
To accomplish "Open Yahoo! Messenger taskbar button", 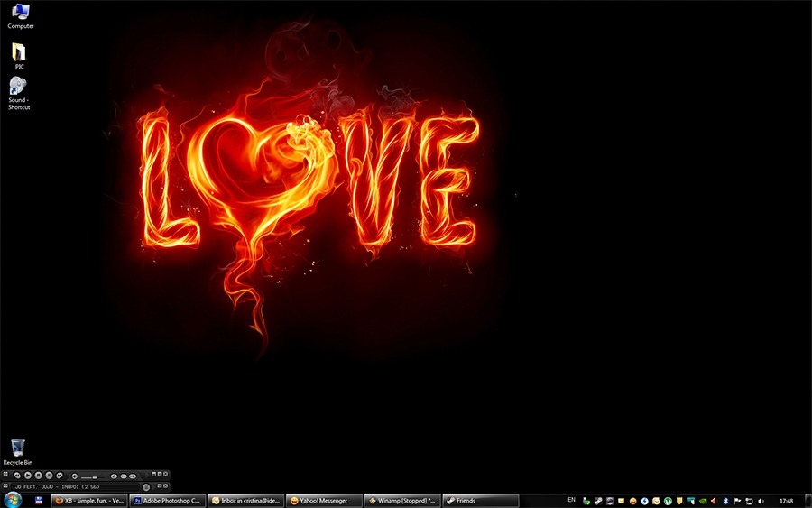I will pos(324,501).
